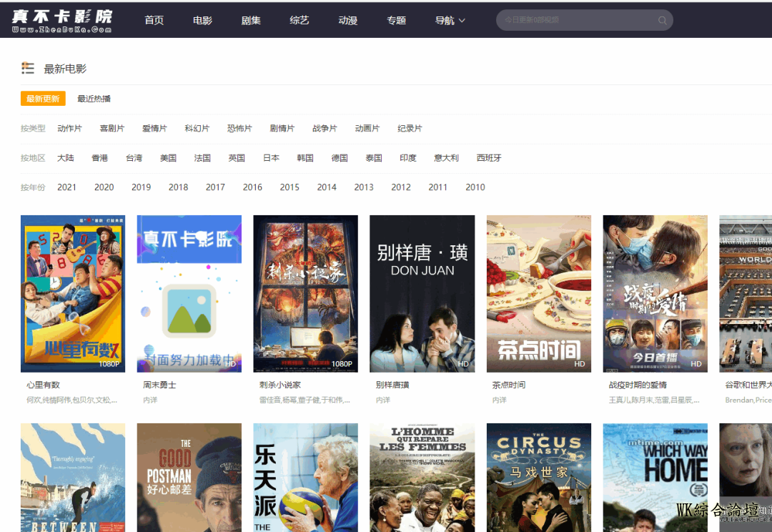The width and height of the screenshot is (772, 532).
Task: Pick the 印度 region filter
Action: click(x=408, y=157)
